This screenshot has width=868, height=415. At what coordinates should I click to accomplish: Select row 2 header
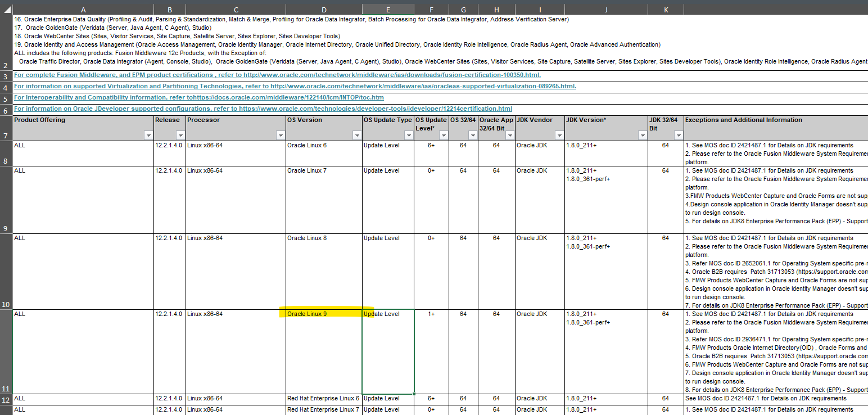pos(6,43)
